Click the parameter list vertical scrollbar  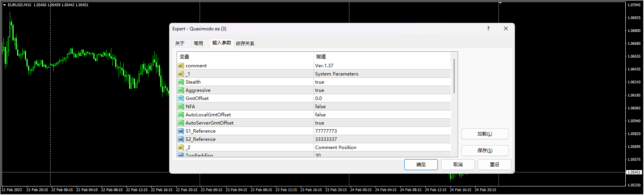[x=454, y=76]
